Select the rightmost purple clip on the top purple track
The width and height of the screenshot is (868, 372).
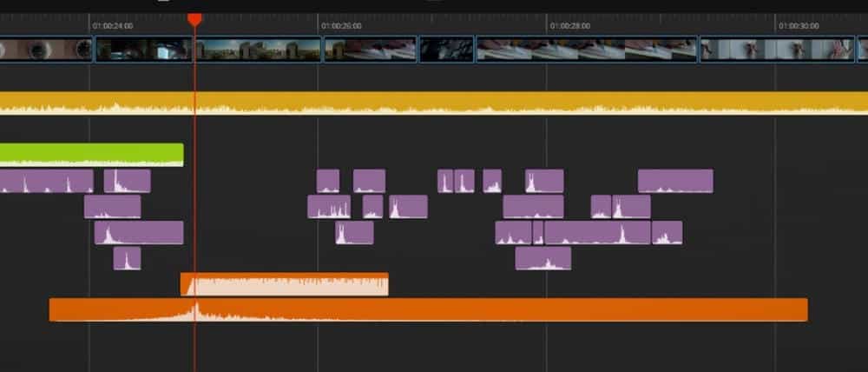[675, 182]
